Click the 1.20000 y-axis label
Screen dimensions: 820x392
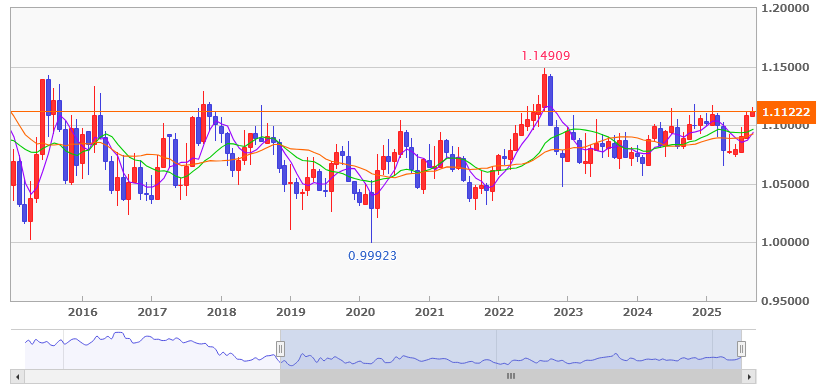(x=786, y=8)
